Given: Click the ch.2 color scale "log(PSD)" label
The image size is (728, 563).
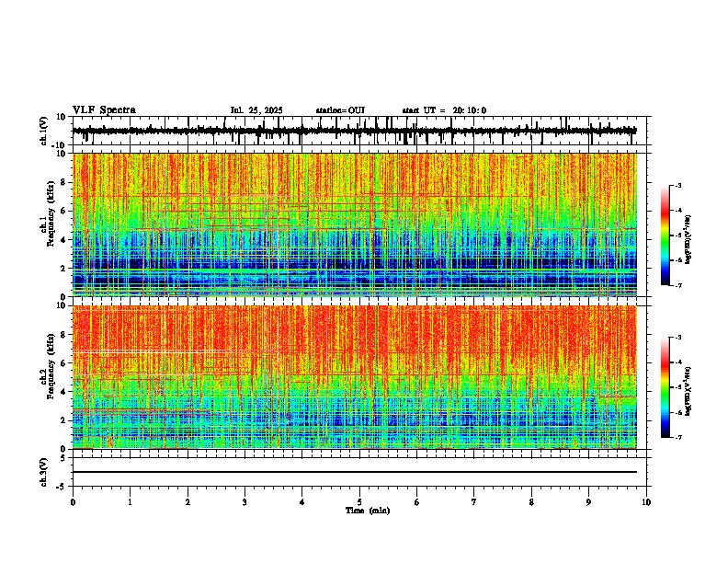Looking at the screenshot, I should (x=688, y=391).
